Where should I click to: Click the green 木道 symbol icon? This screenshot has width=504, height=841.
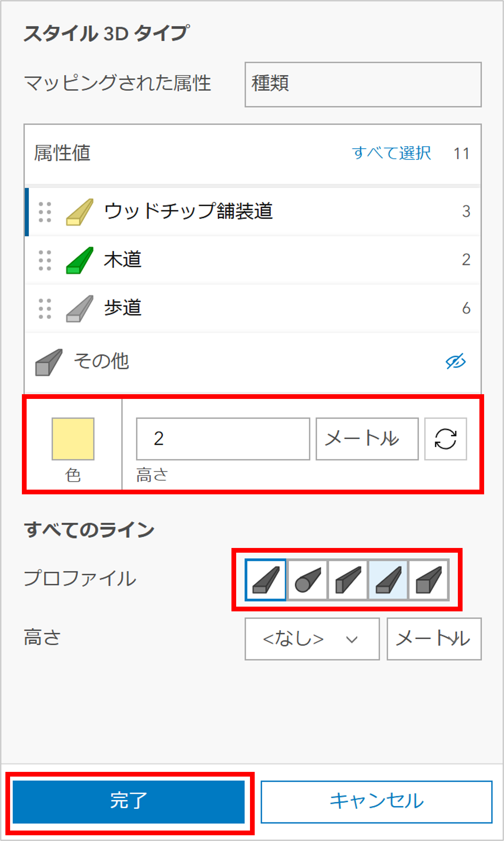coord(80,260)
